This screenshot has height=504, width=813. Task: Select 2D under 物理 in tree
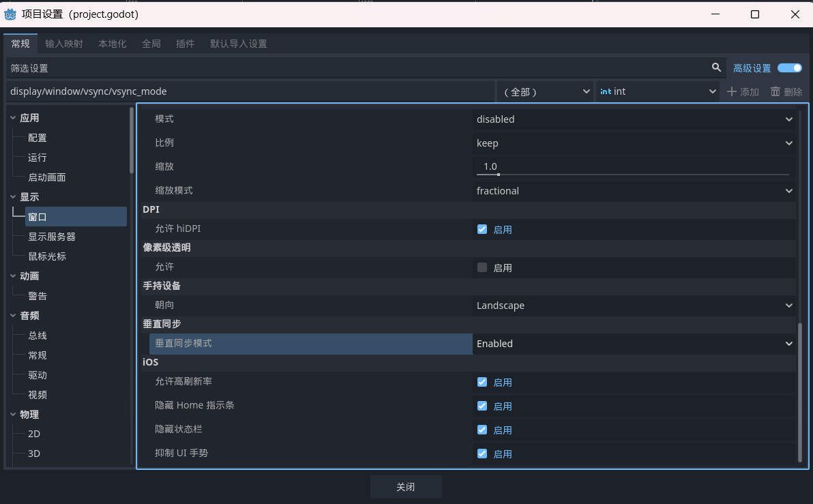(34, 434)
